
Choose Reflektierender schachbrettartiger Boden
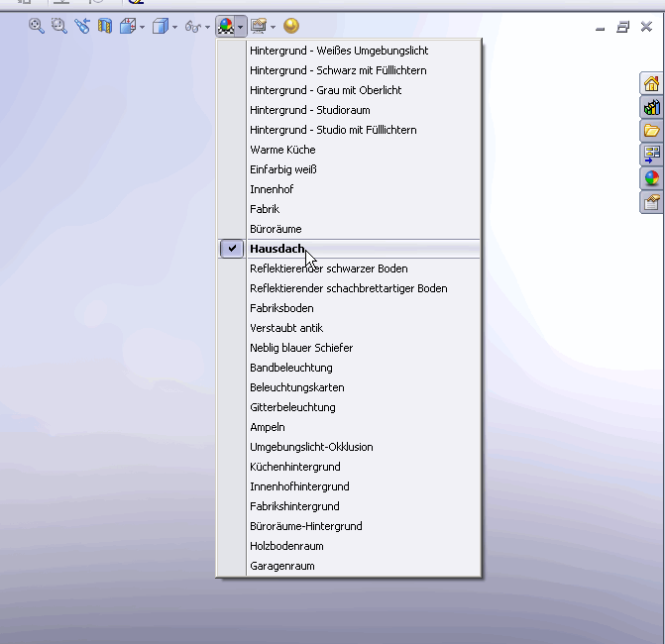(349, 288)
